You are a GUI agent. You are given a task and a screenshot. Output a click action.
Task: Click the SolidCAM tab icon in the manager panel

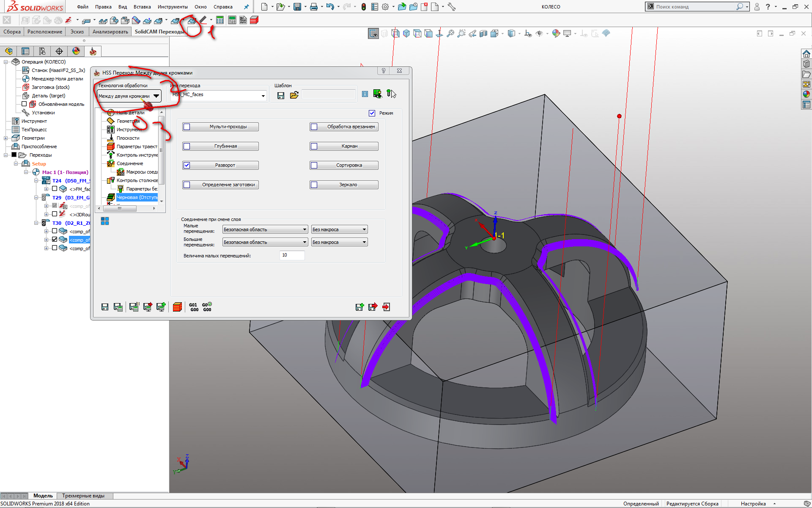pos(93,51)
